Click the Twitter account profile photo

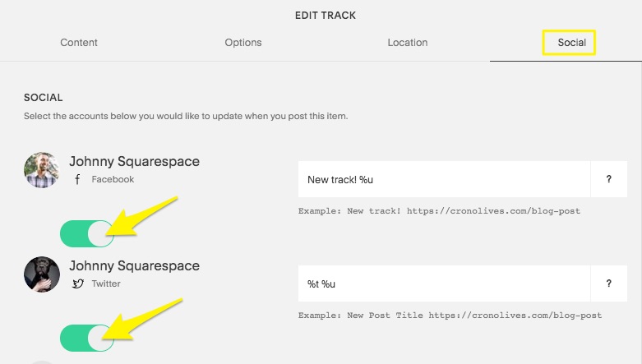42,274
